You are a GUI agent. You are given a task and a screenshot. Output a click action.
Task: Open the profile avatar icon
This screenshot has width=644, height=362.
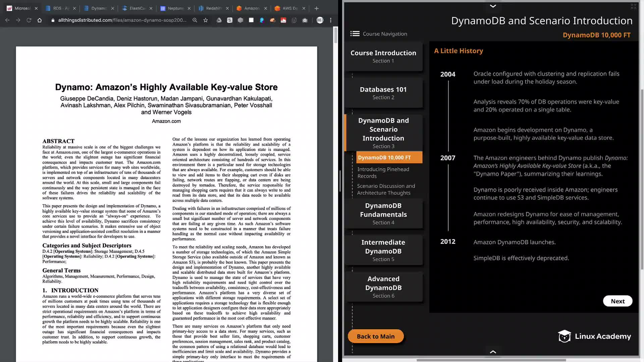[320, 20]
